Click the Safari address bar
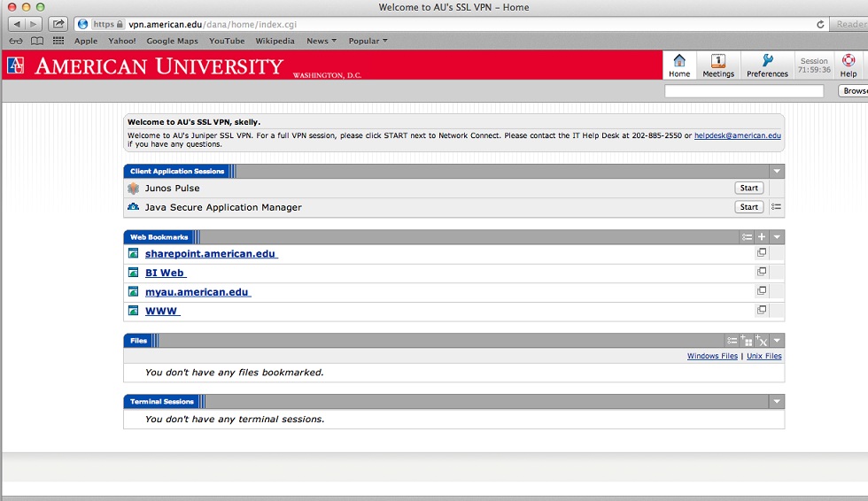868x501 pixels. pos(452,24)
